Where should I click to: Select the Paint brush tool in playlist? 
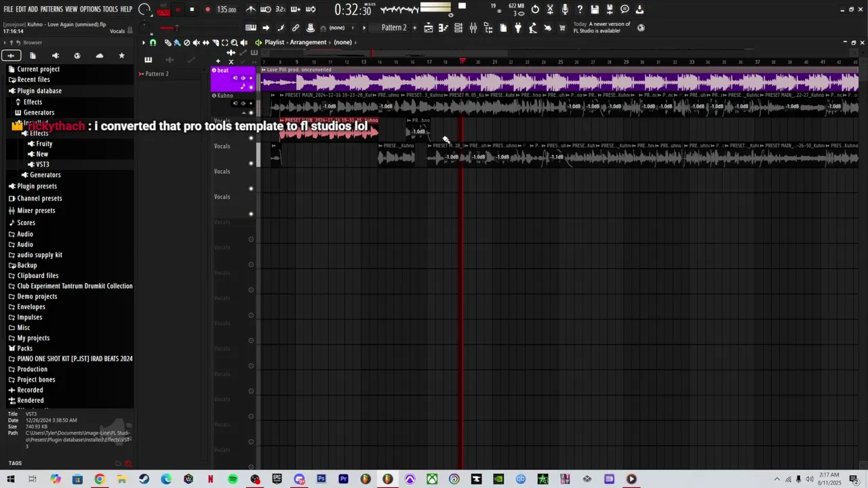[x=177, y=42]
